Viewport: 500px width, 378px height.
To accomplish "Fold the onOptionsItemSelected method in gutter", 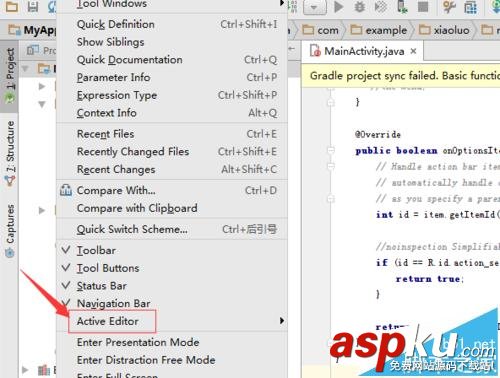I will click(x=331, y=150).
